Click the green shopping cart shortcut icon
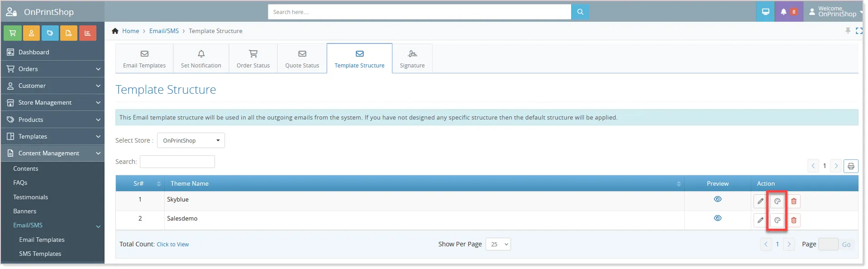868x269 pixels. pos(12,33)
